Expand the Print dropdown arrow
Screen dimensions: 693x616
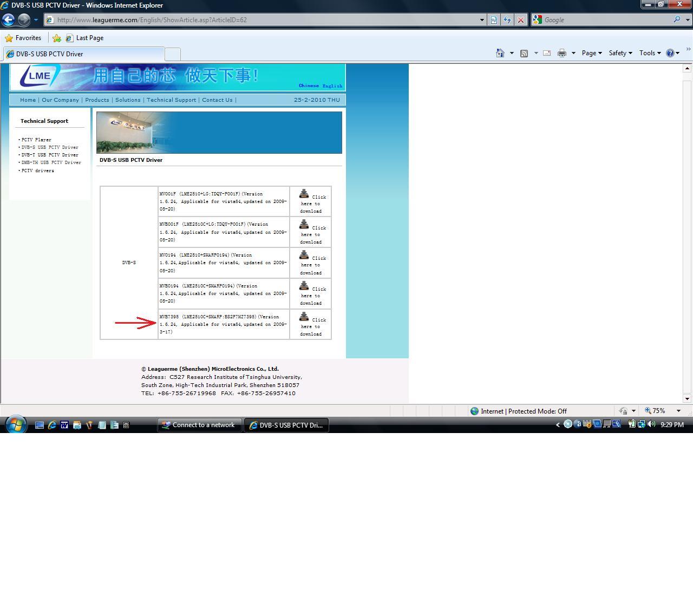[x=573, y=53]
